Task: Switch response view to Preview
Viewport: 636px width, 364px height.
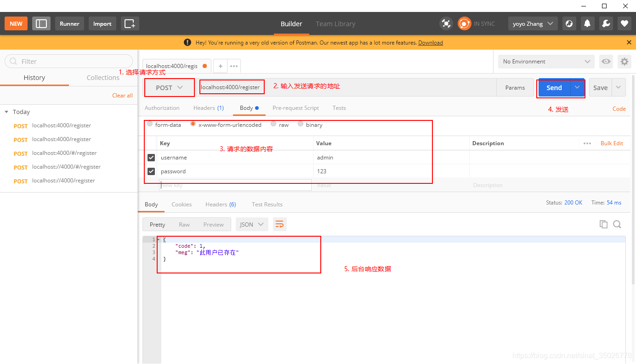Action: tap(214, 224)
